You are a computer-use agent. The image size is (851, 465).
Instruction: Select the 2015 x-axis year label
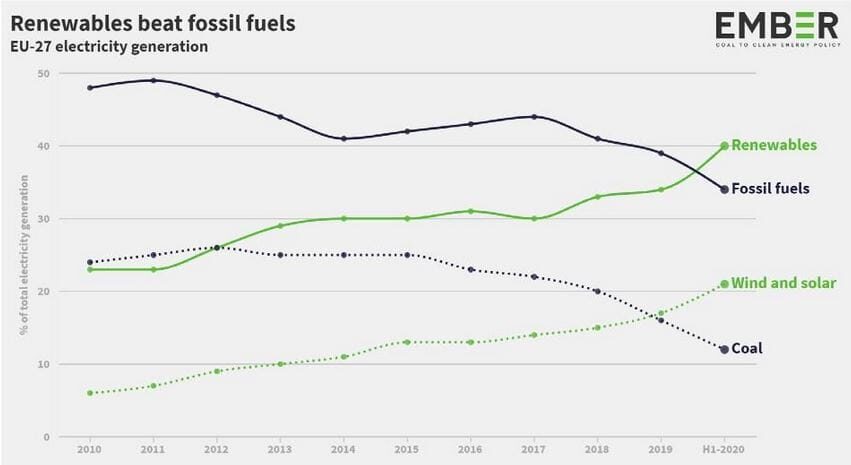407,449
